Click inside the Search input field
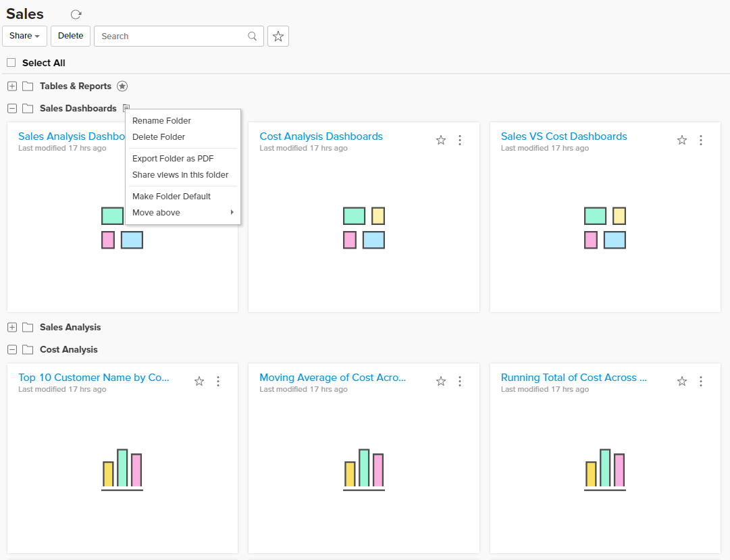This screenshot has height=560, width=730. (169, 36)
